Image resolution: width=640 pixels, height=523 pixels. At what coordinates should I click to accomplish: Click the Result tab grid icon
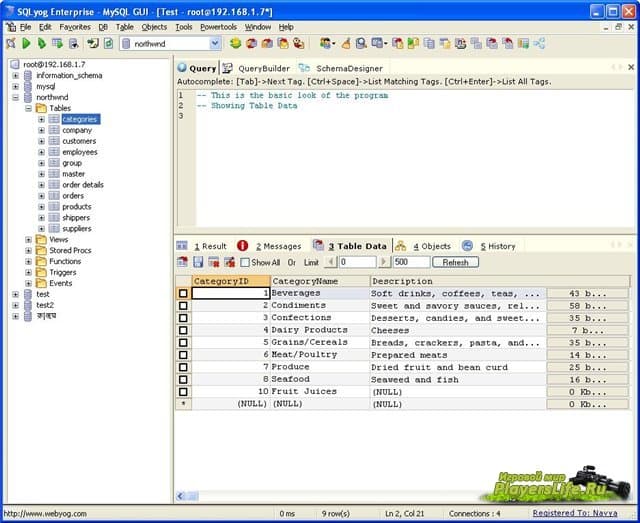(x=182, y=246)
